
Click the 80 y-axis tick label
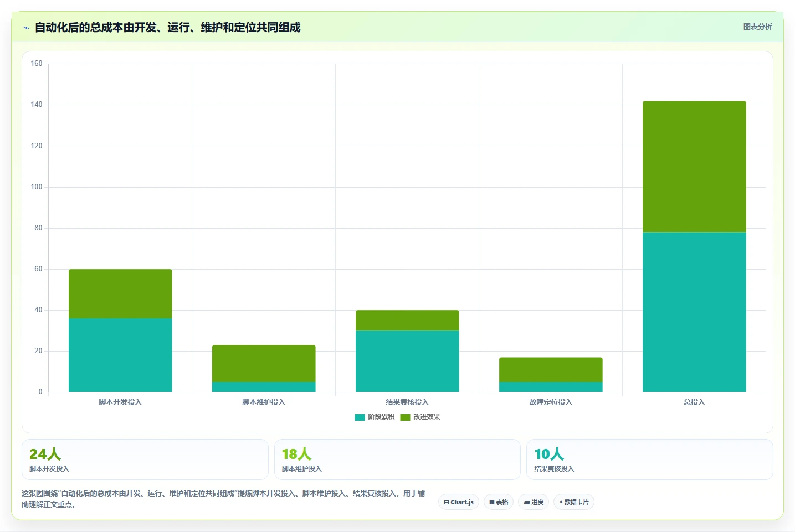coord(38,228)
